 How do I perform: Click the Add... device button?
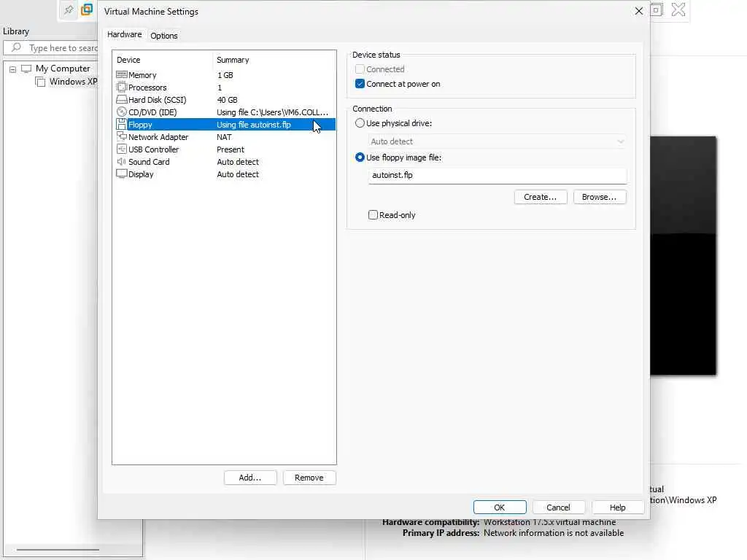click(x=250, y=478)
